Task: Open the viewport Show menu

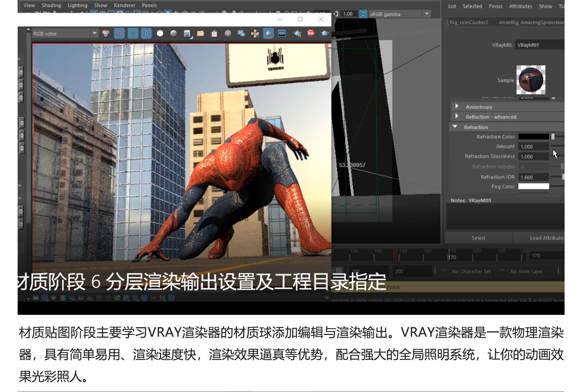Action: point(100,5)
